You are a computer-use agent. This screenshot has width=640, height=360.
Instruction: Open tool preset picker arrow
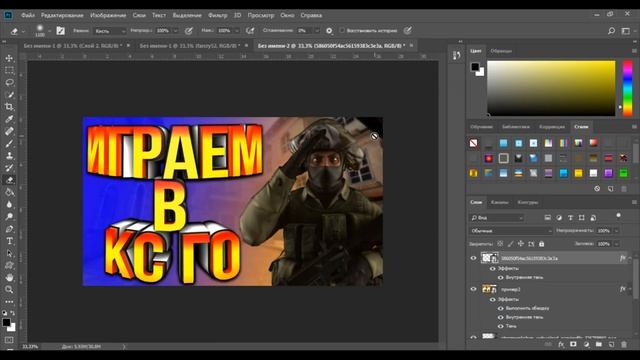pos(23,31)
